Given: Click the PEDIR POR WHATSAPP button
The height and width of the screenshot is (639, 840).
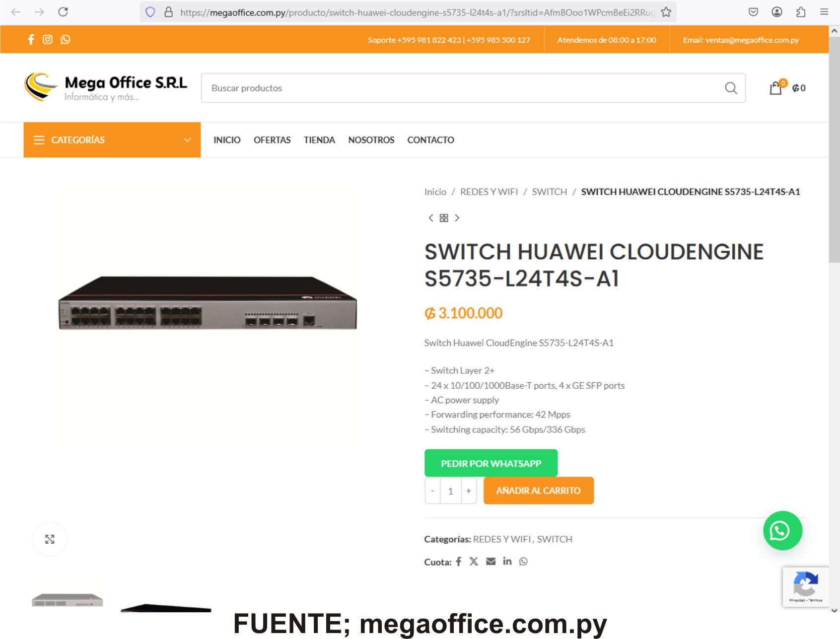Looking at the screenshot, I should tap(491, 463).
